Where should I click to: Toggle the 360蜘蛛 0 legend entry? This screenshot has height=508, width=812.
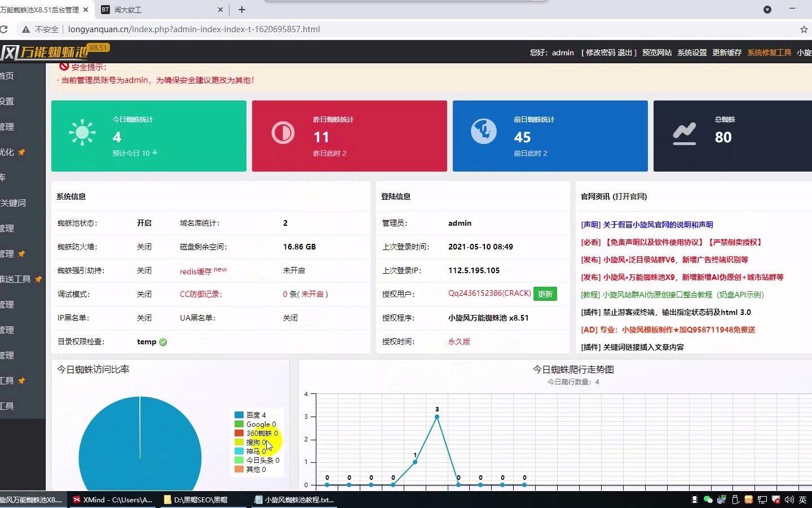click(257, 433)
